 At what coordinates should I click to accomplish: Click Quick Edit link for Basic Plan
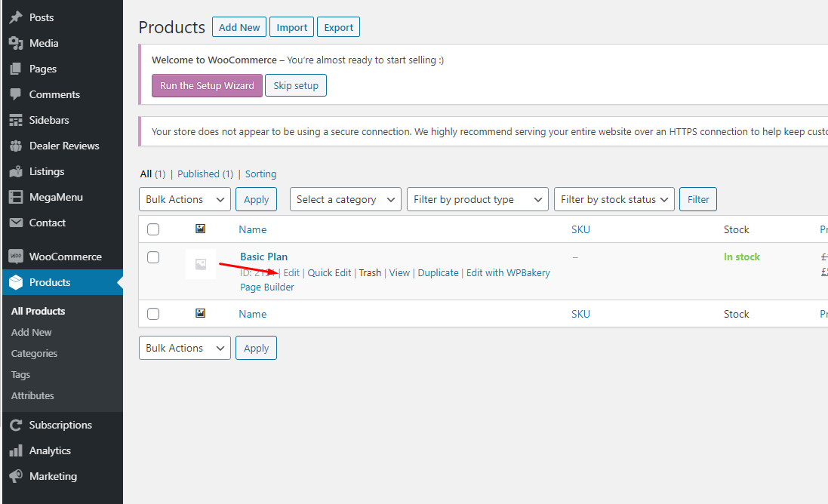click(x=329, y=272)
